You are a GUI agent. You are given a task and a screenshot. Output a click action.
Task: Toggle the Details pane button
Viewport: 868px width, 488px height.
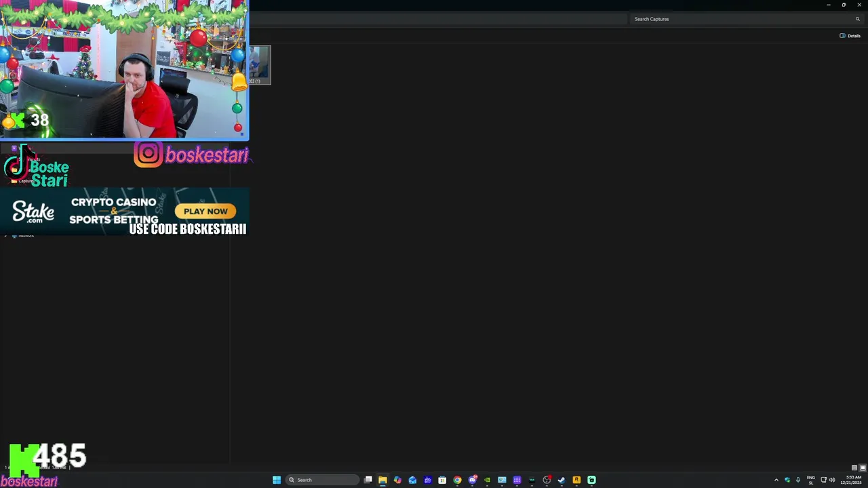coord(850,36)
